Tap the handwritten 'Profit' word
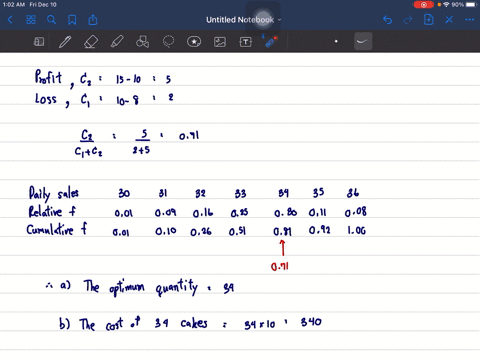The width and height of the screenshot is (480, 360). tap(48, 77)
